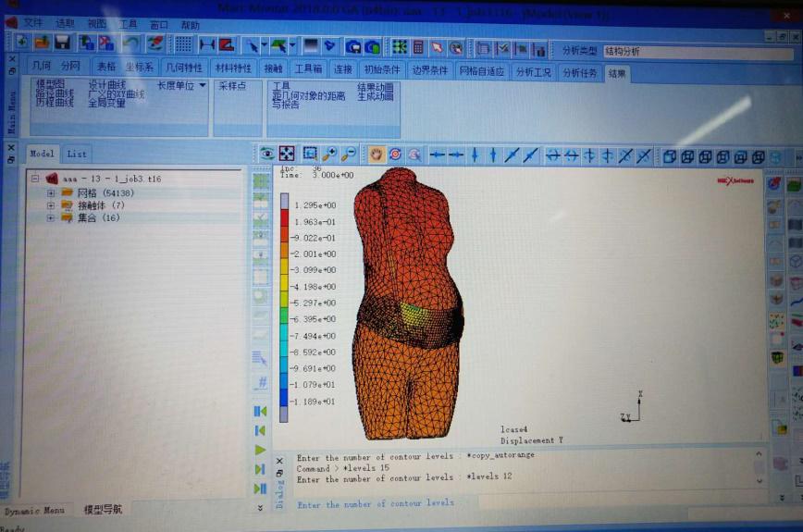Rewind to first increment icon
Image resolution: width=803 pixels, height=532 pixels.
[x=260, y=411]
